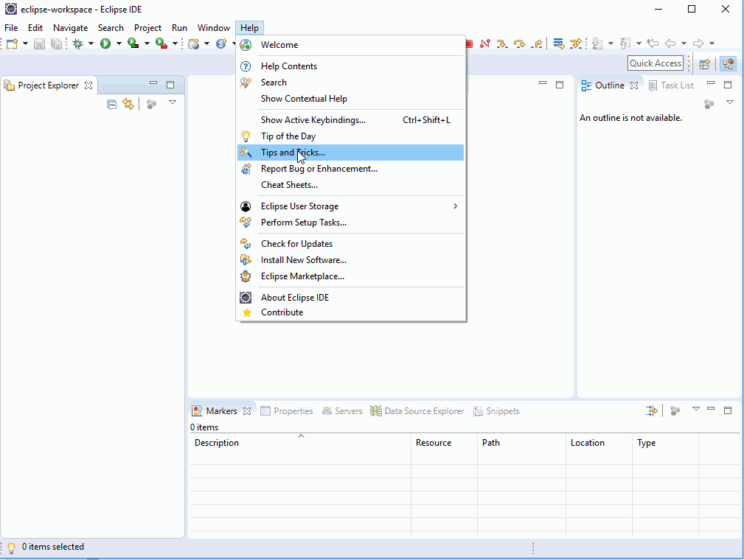This screenshot has width=744, height=560.
Task: Click the Save toolbar icon
Action: tap(39, 43)
